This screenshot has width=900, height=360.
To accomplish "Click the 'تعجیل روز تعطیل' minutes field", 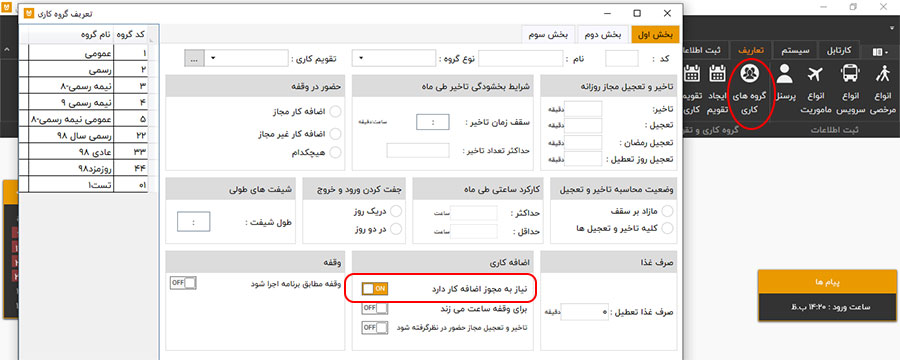I will (583, 158).
